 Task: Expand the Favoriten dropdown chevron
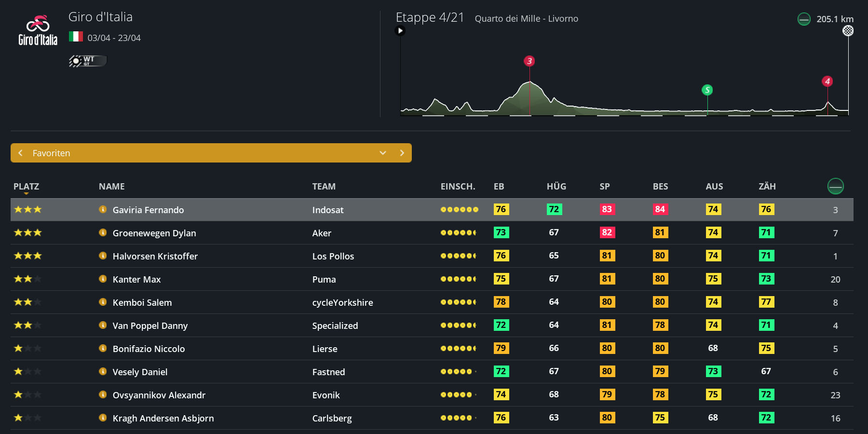point(383,153)
